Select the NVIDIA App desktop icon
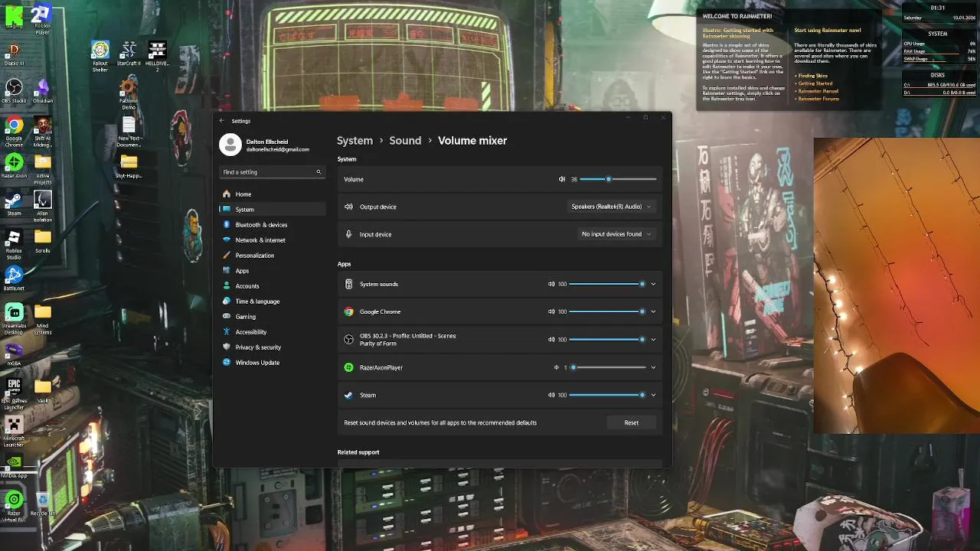This screenshot has height=551, width=980. click(14, 467)
